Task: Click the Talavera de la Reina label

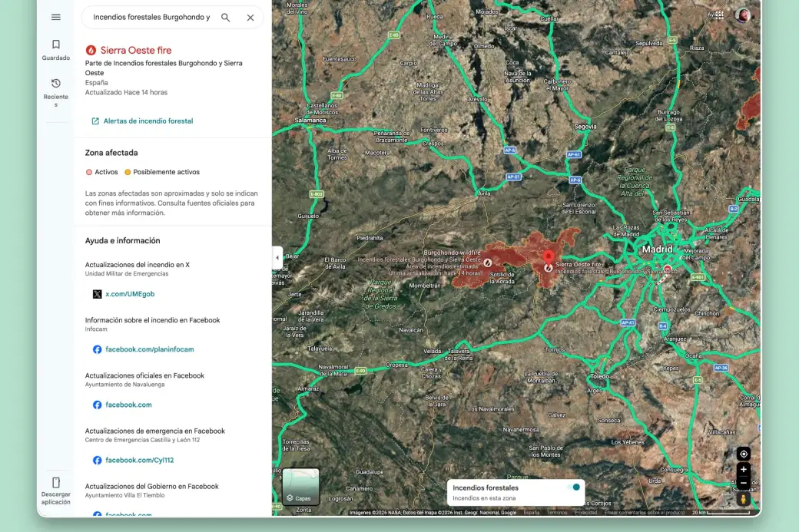Action: (x=459, y=355)
